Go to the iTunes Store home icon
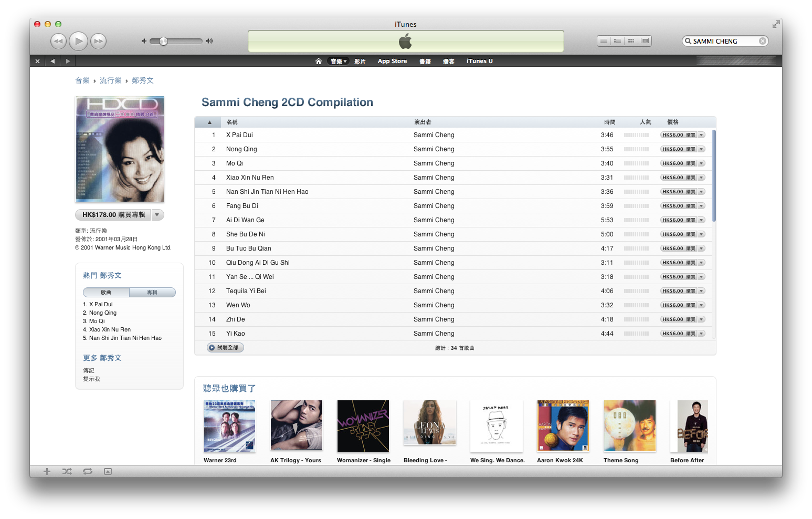 click(318, 61)
